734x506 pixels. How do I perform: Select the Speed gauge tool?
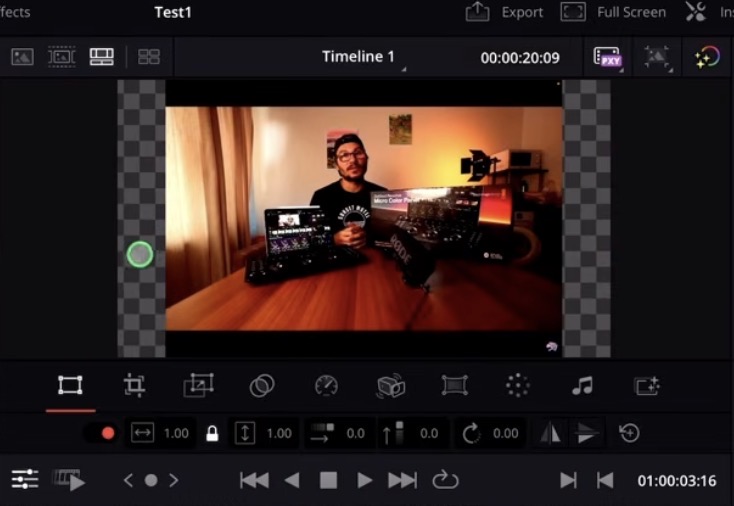click(326, 386)
